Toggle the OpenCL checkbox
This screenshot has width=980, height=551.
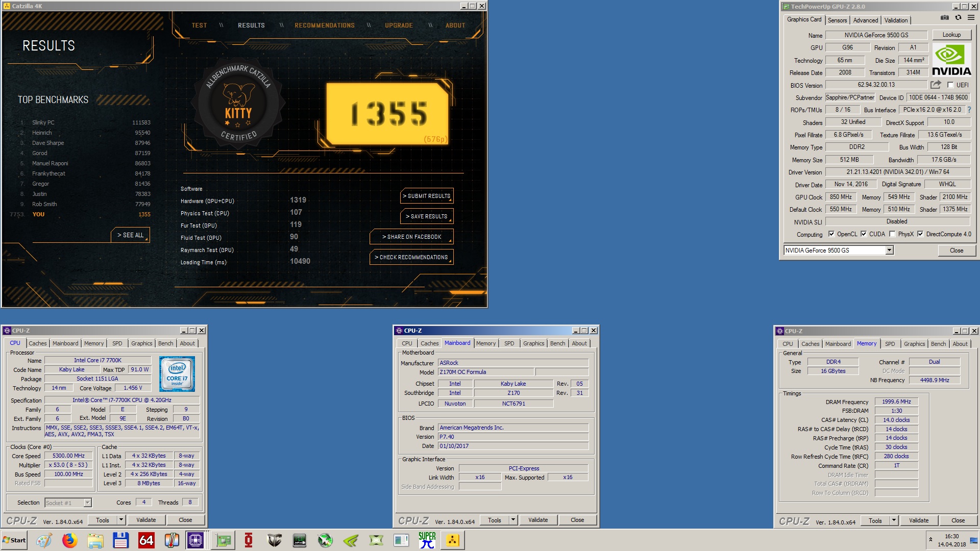(831, 234)
